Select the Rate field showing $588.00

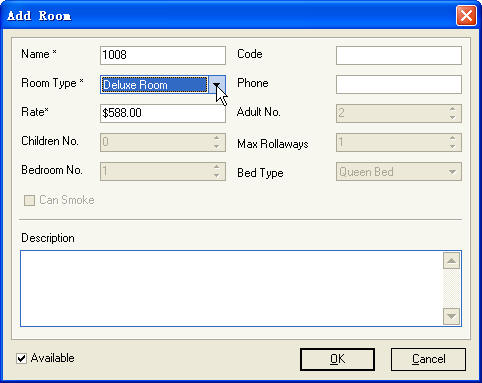tap(163, 113)
